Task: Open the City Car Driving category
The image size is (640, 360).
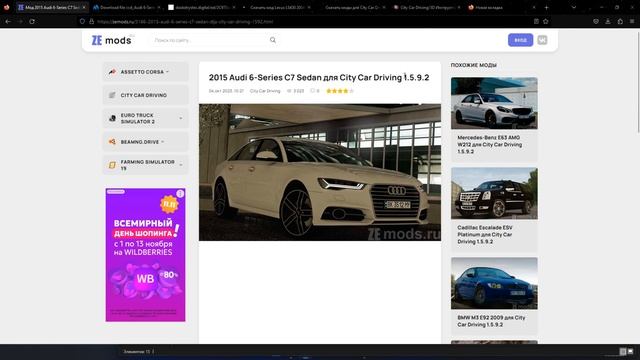Action: pyautogui.click(x=145, y=95)
